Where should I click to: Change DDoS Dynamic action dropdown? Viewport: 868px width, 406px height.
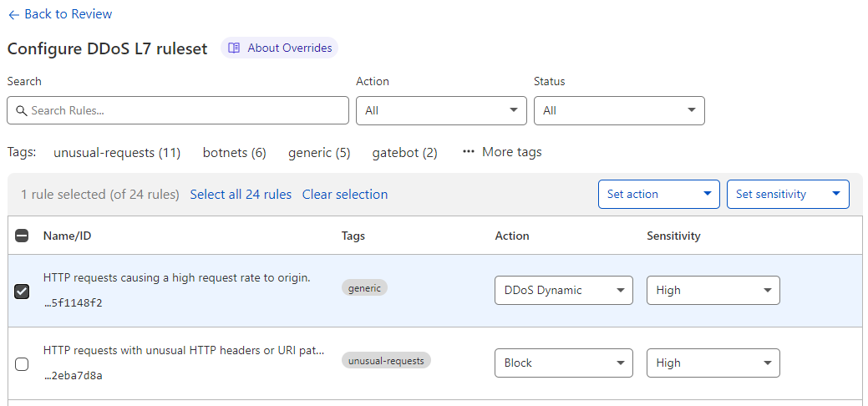click(564, 291)
